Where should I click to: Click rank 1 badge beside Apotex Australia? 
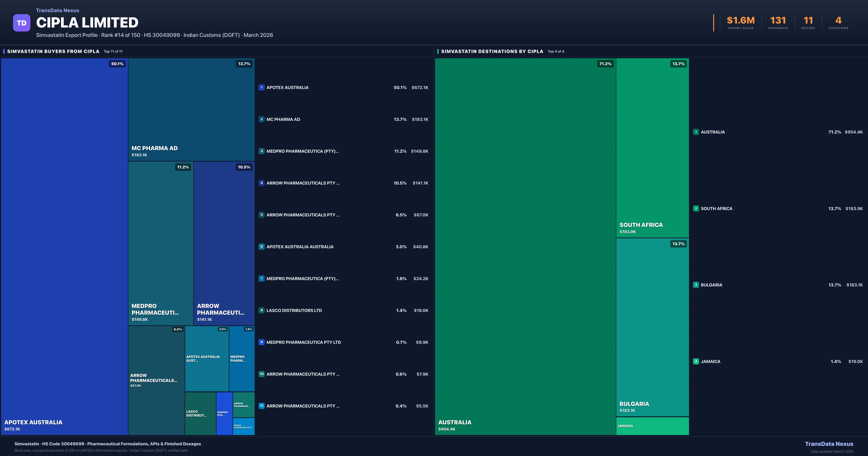tap(261, 87)
